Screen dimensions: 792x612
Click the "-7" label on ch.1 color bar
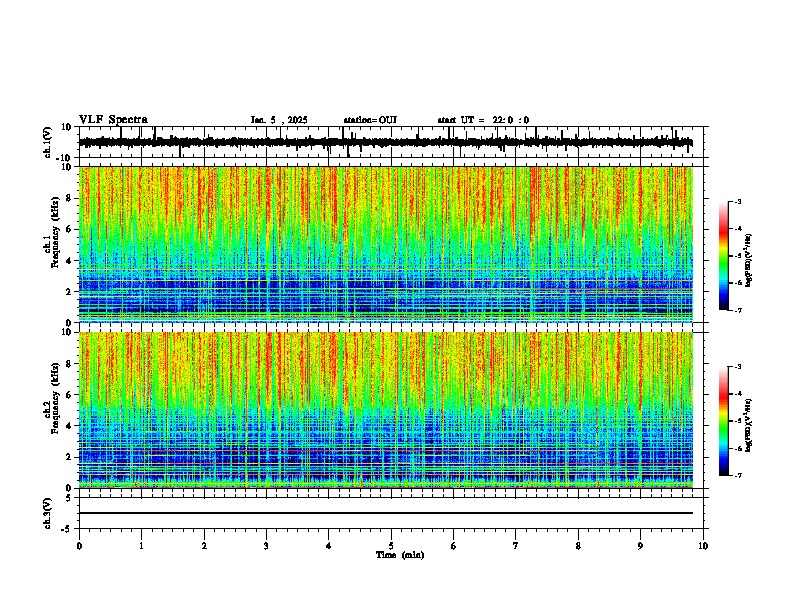coord(738,310)
